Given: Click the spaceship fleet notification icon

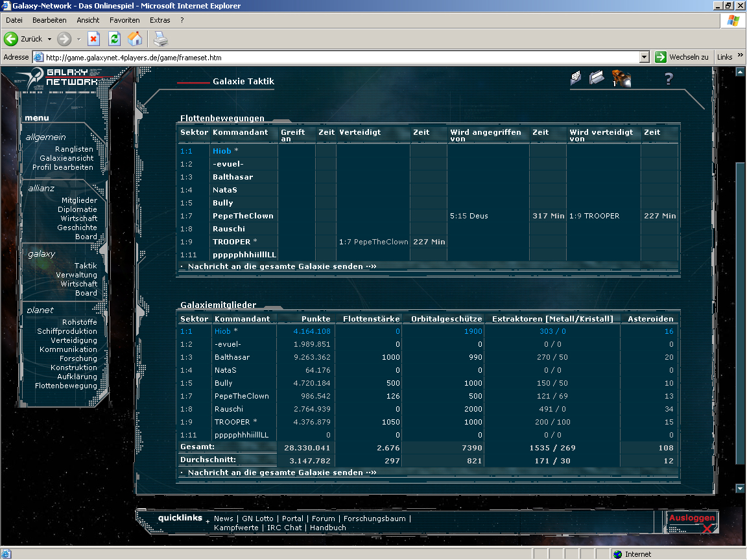Looking at the screenshot, I should coord(621,78).
